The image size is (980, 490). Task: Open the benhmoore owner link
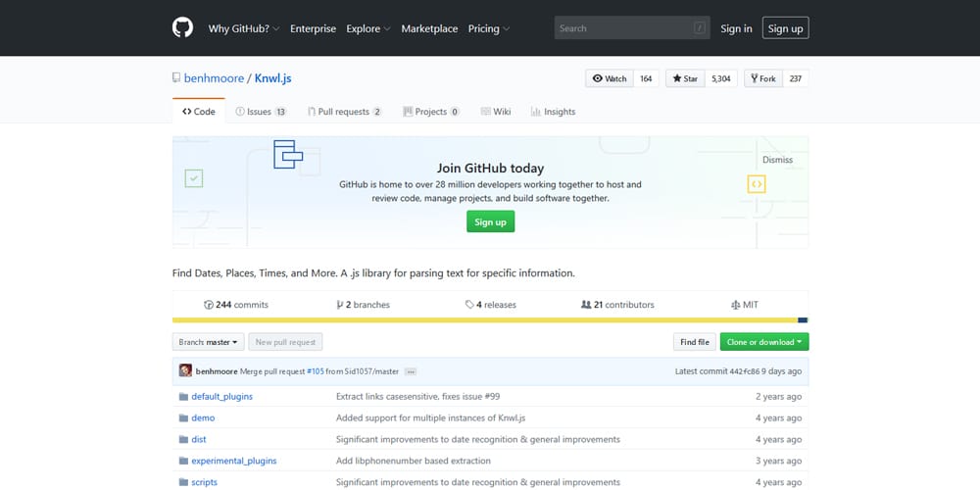pos(214,78)
